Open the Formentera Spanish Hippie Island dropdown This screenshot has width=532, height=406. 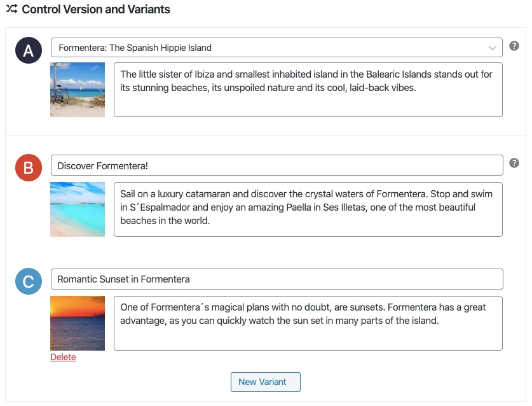pos(276,48)
